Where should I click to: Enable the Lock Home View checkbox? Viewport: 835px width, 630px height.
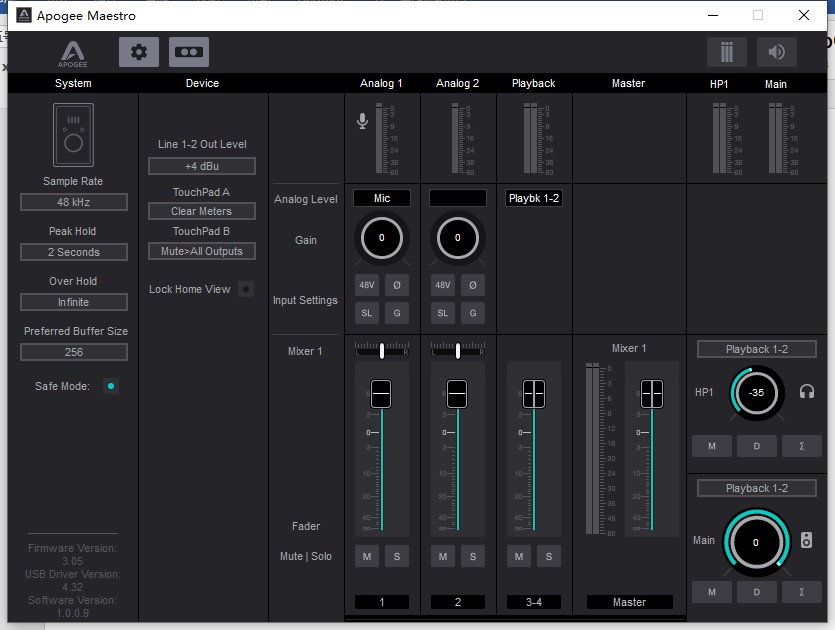246,289
